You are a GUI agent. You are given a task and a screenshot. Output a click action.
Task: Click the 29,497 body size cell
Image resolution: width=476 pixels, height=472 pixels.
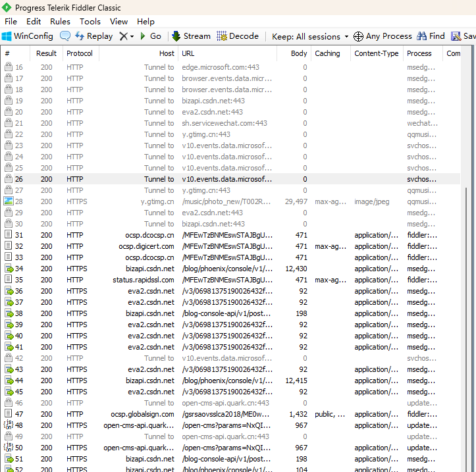(x=296, y=201)
